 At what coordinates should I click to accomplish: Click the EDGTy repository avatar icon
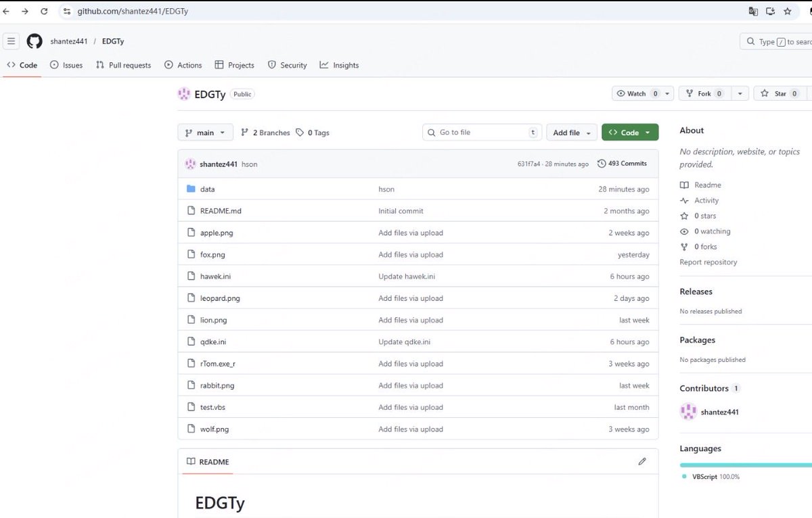(x=183, y=94)
